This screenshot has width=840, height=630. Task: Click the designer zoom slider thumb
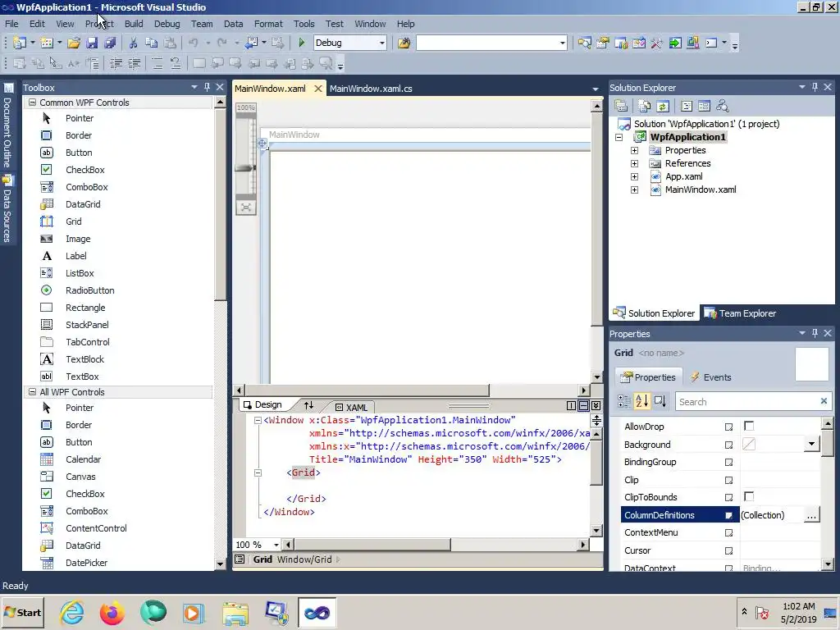[x=244, y=168]
